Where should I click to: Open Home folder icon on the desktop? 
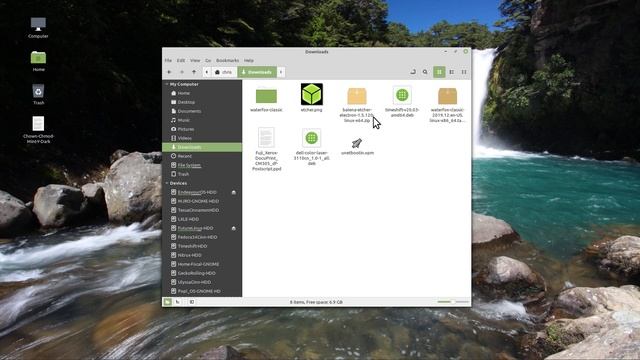(38, 61)
